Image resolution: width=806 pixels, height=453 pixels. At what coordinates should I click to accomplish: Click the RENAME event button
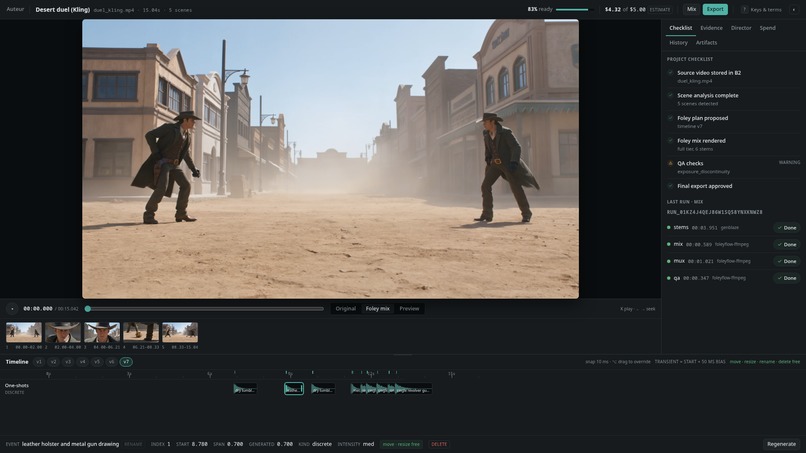tap(133, 444)
